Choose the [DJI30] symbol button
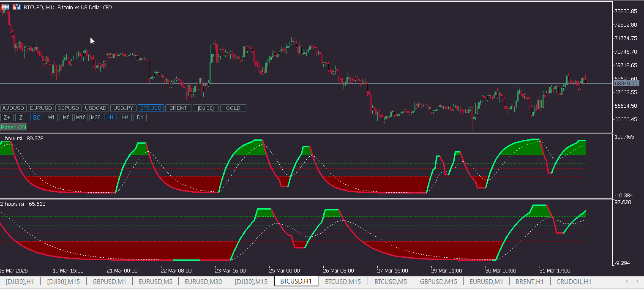The height and width of the screenshot is (289, 644). click(x=206, y=108)
